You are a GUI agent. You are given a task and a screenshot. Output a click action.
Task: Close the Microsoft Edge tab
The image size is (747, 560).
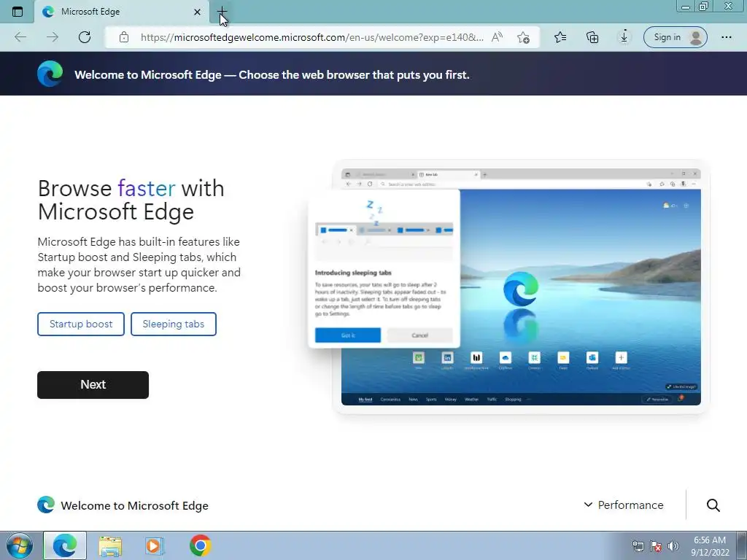click(197, 12)
